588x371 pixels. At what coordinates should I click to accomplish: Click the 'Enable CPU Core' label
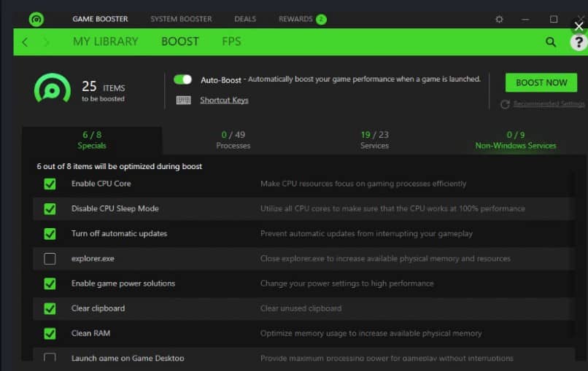[x=101, y=184]
